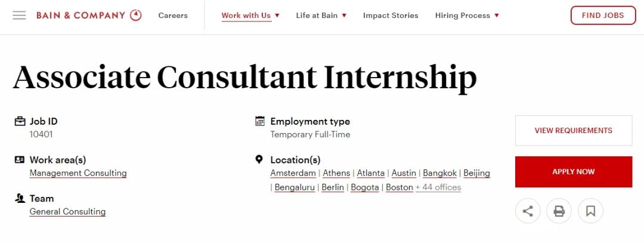Click the View Requirements button
644x244 pixels.
point(574,131)
